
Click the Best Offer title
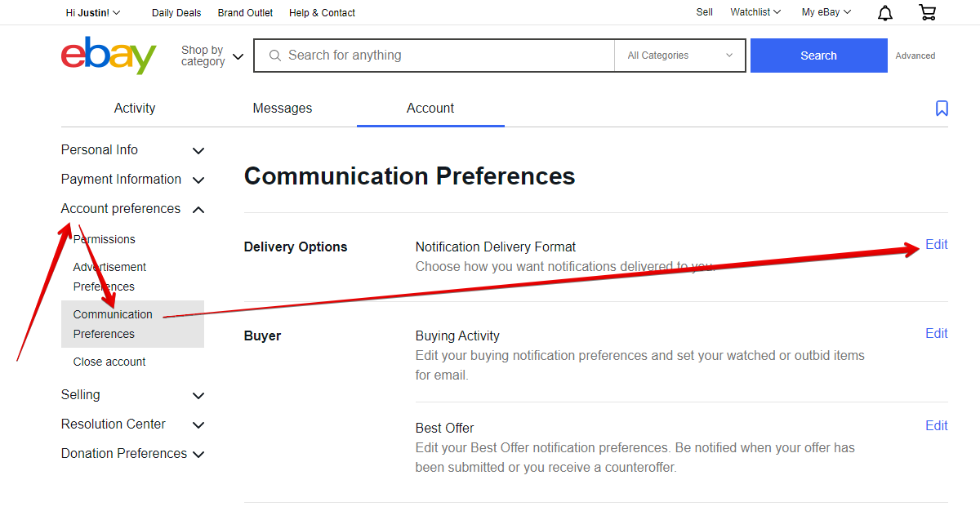pos(444,429)
